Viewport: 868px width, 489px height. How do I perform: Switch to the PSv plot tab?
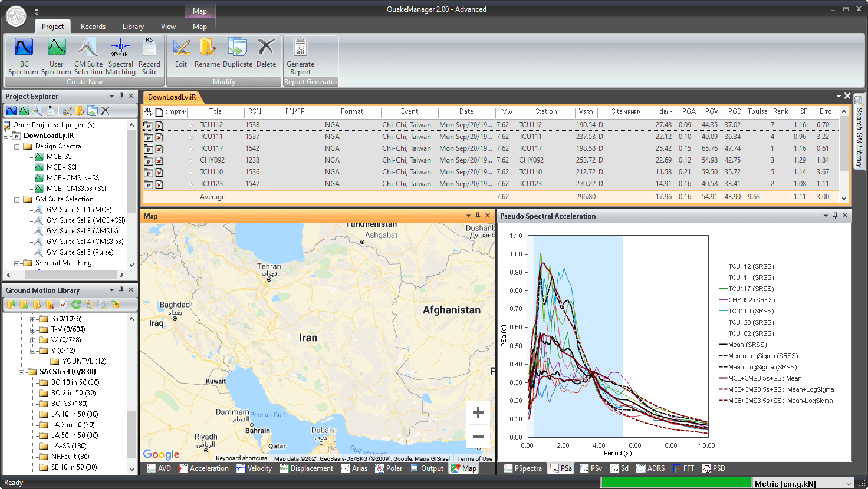tap(591, 468)
